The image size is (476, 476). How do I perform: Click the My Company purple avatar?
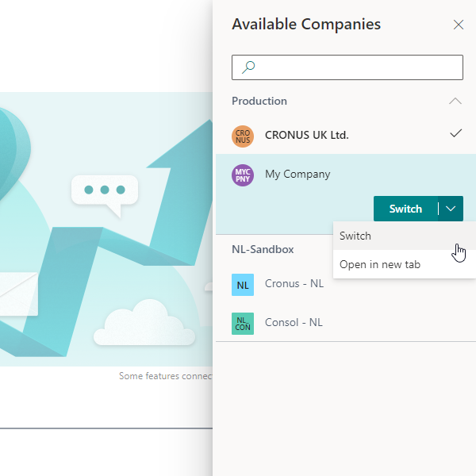coord(243,175)
